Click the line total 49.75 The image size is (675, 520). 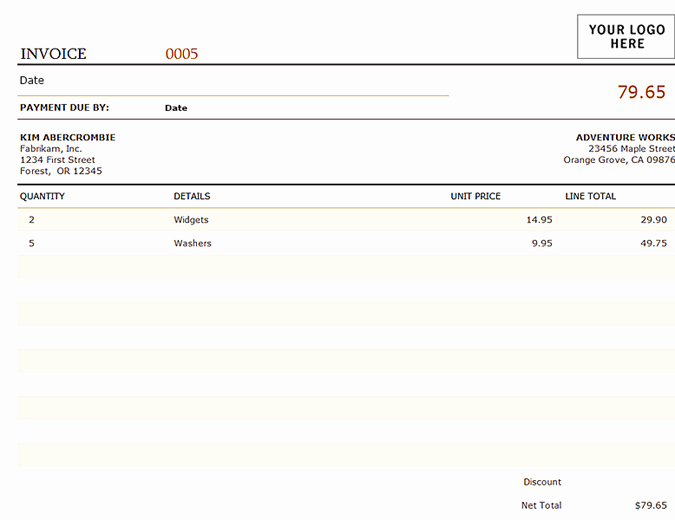653,244
